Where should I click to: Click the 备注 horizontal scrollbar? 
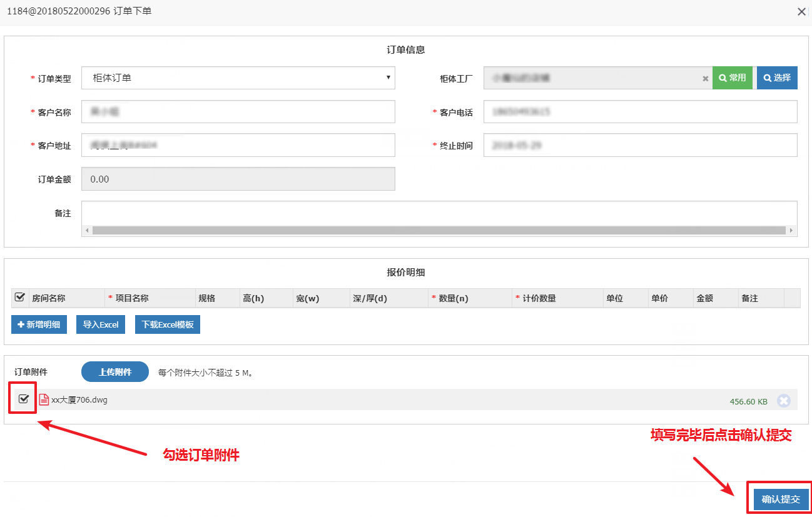[x=438, y=230]
